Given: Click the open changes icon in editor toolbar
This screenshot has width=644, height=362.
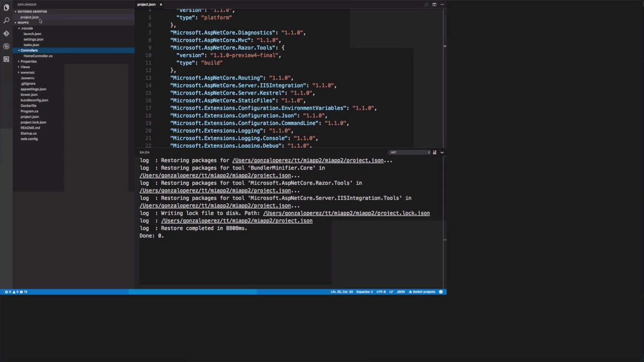Looking at the screenshot, I should click(x=426, y=5).
